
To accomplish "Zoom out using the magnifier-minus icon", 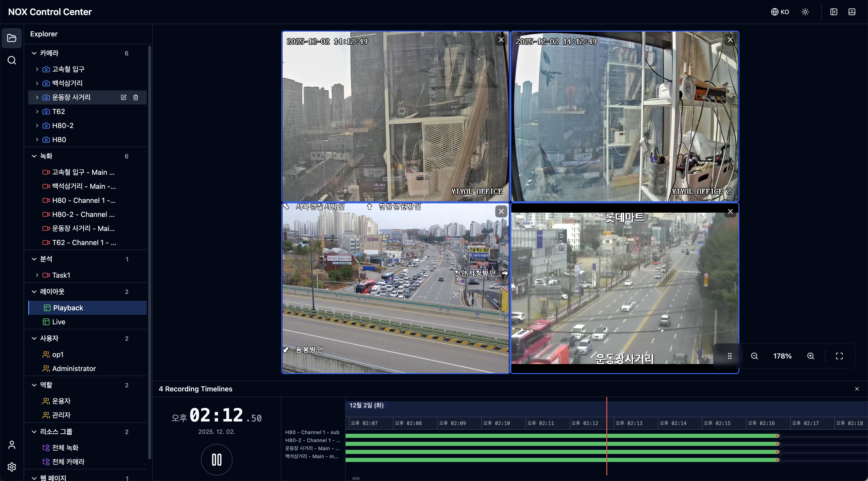I will pyautogui.click(x=754, y=356).
